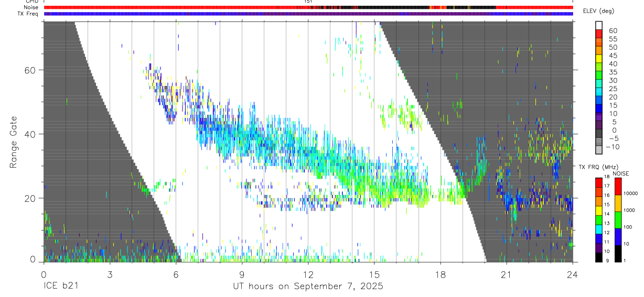
Task: Choose the light gray bottom ELEV color bar segment
Action: [598, 150]
